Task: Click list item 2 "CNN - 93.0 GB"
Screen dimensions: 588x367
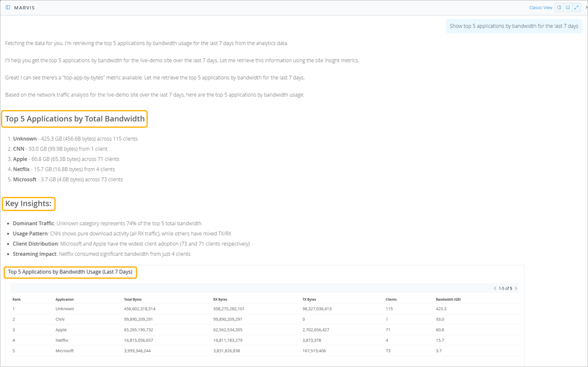Action: click(60, 149)
